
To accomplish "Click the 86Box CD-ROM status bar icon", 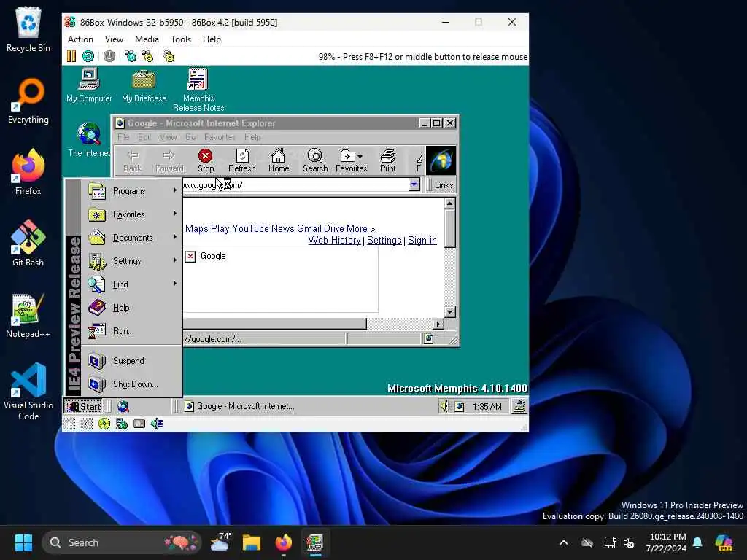I will point(104,424).
